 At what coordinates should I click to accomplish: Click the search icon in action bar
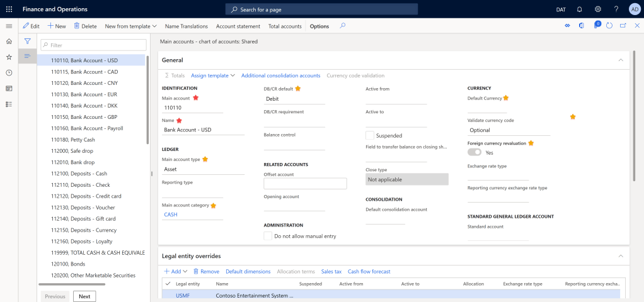pyautogui.click(x=343, y=26)
